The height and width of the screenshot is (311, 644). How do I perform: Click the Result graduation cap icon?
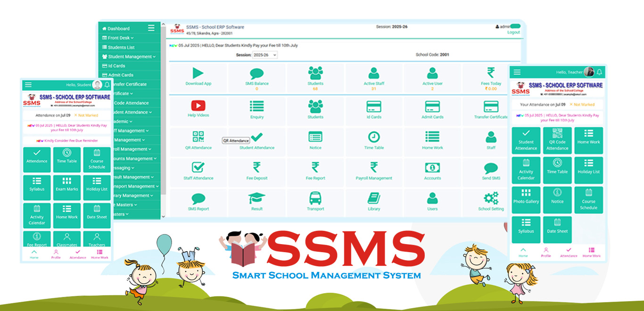pos(256,198)
